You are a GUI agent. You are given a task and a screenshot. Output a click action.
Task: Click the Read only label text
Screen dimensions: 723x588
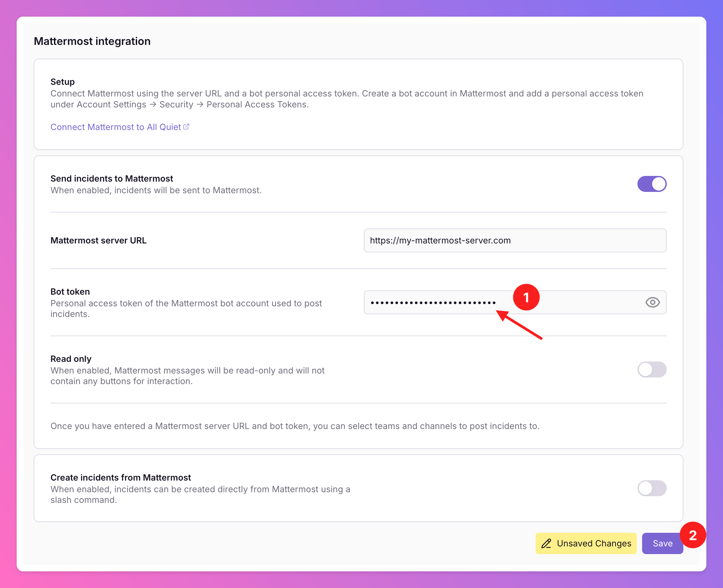click(71, 359)
